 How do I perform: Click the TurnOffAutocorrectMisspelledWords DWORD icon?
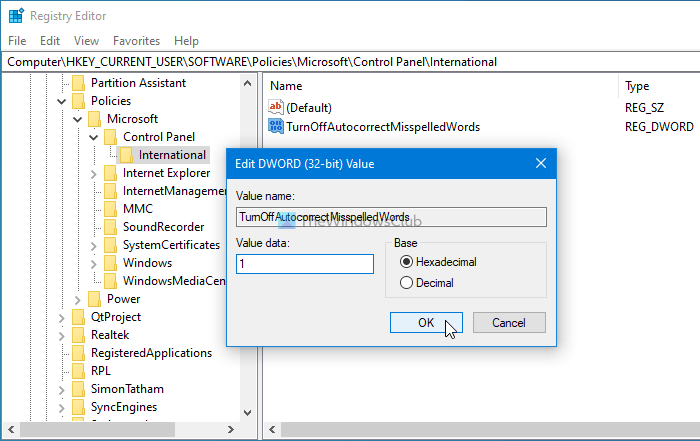(277, 127)
